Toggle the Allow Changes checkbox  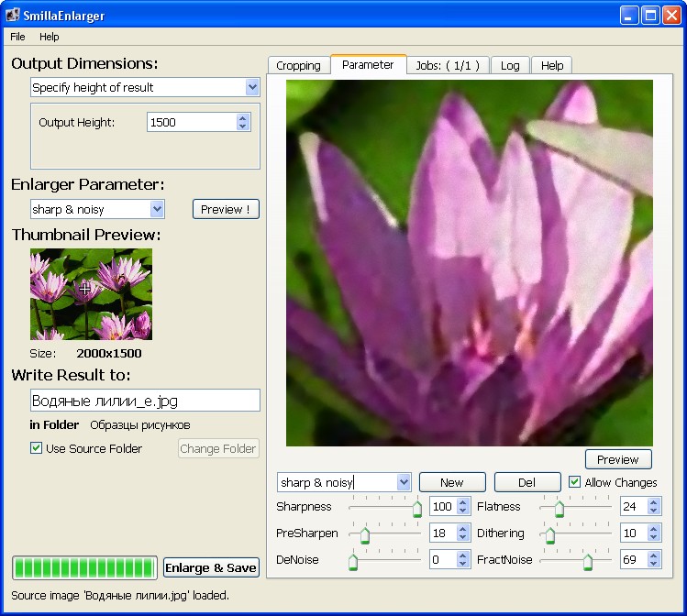tap(574, 482)
